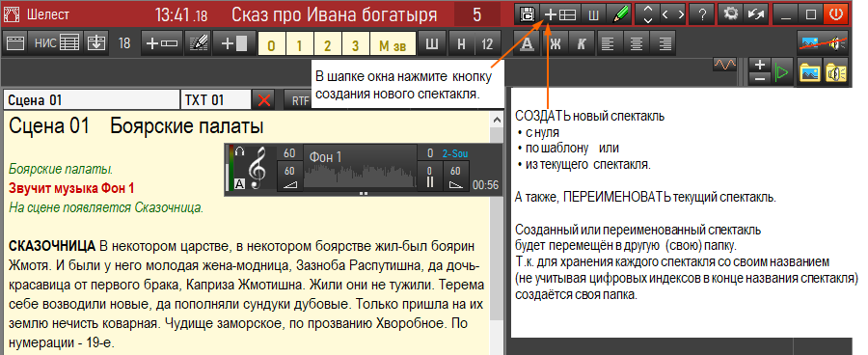Click the right chevron arrow in header
Image resolution: width=868 pixels, height=355 pixels.
[x=680, y=15]
